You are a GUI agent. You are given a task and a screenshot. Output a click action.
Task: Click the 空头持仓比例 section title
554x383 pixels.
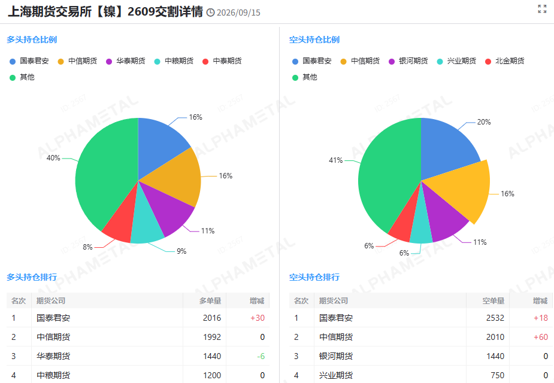coord(314,40)
